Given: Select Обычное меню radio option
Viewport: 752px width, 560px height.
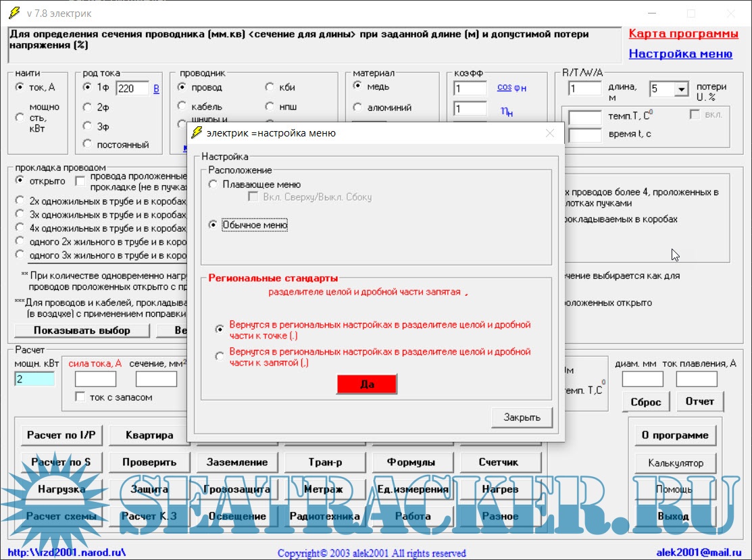Looking at the screenshot, I should (x=214, y=225).
